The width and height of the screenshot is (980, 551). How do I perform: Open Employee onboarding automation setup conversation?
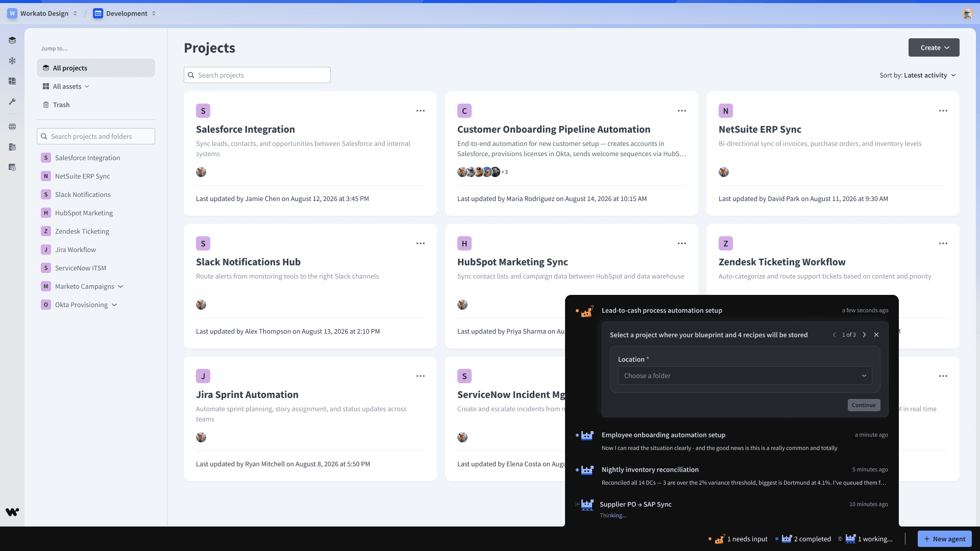pyautogui.click(x=731, y=441)
